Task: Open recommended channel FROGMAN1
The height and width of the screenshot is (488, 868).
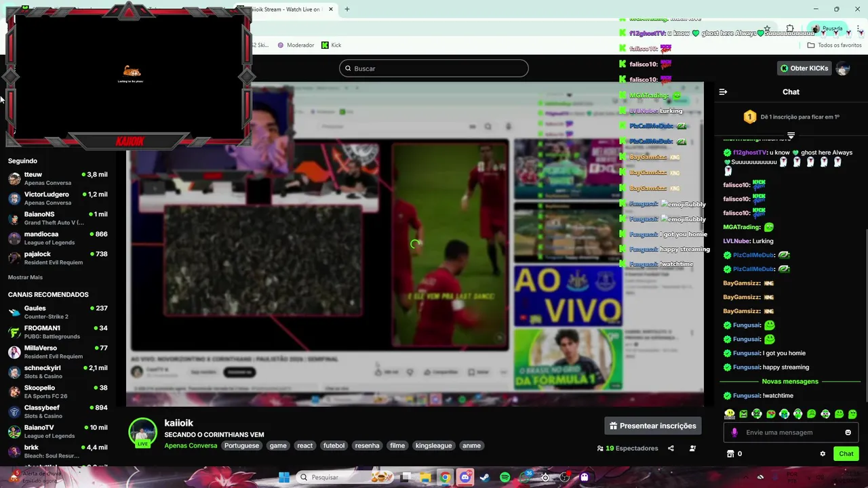Action: [58, 332]
